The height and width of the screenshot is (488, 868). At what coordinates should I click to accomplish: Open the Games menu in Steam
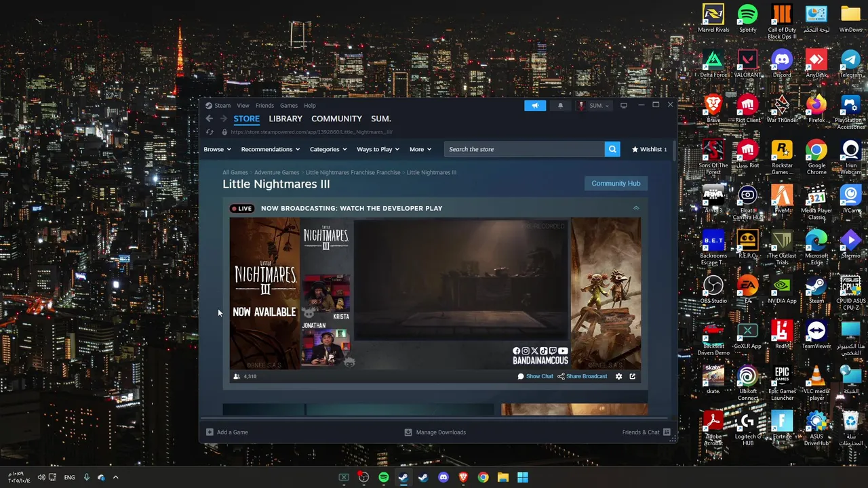coord(289,106)
